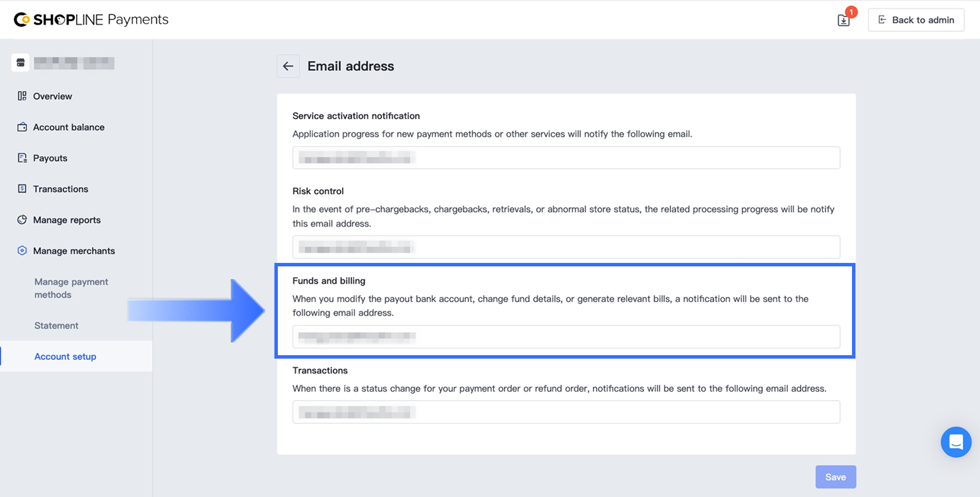The image size is (980, 497).
Task: Select Account setup in sidebar
Action: 65,356
